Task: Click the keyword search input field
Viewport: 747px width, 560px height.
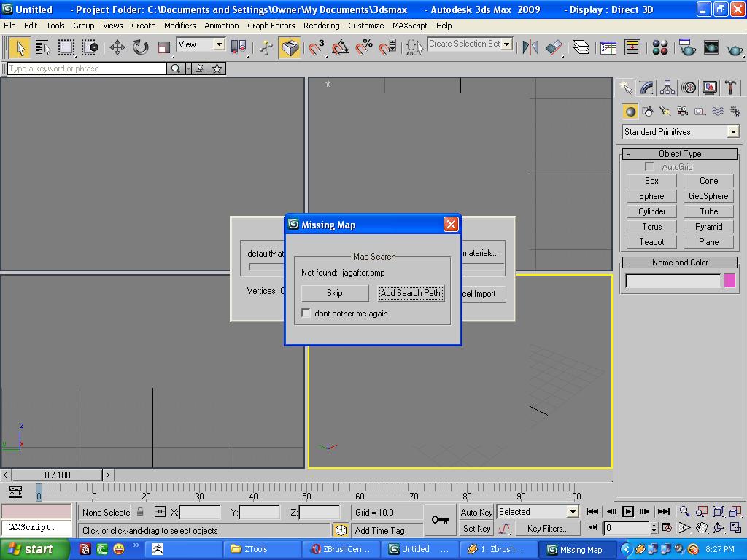Action: click(88, 69)
